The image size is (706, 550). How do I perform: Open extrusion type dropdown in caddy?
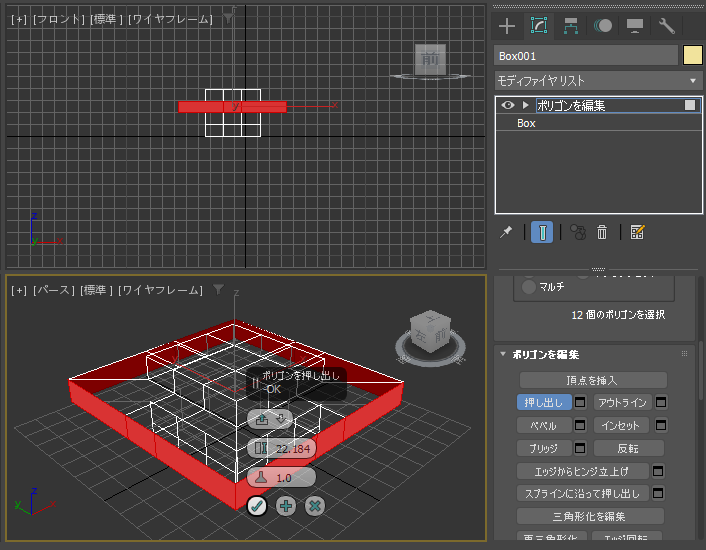pyautogui.click(x=270, y=419)
